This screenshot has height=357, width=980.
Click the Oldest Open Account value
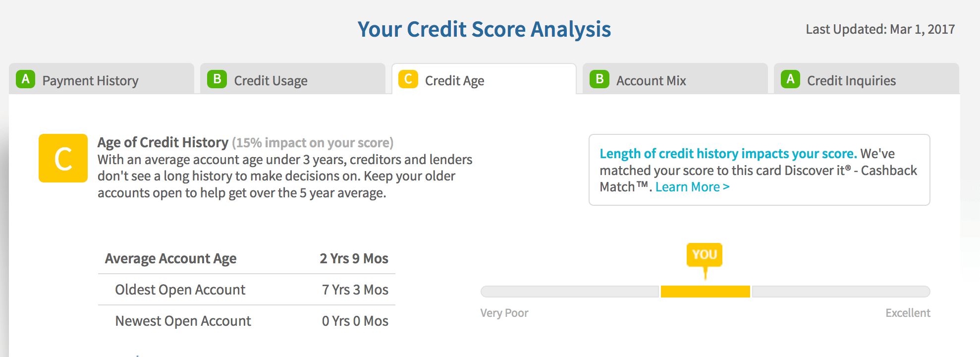pyautogui.click(x=355, y=289)
